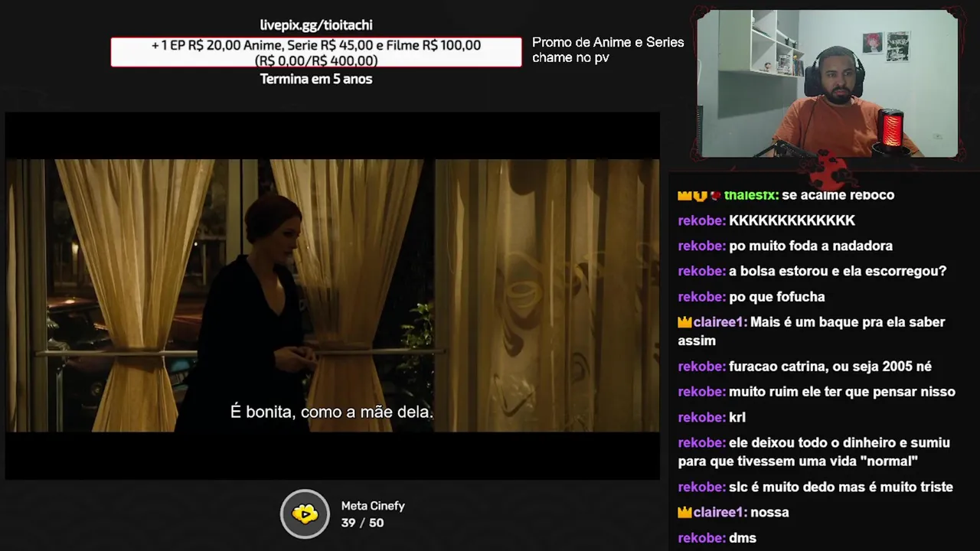Screen dimensions: 980x551
Task: Click the clairee1 username before 'Mais é um baque'
Action: (x=720, y=322)
